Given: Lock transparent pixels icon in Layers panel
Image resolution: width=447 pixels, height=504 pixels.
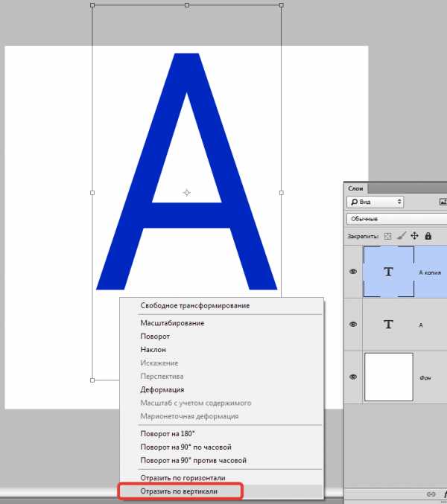Looking at the screenshot, I should 387,236.
